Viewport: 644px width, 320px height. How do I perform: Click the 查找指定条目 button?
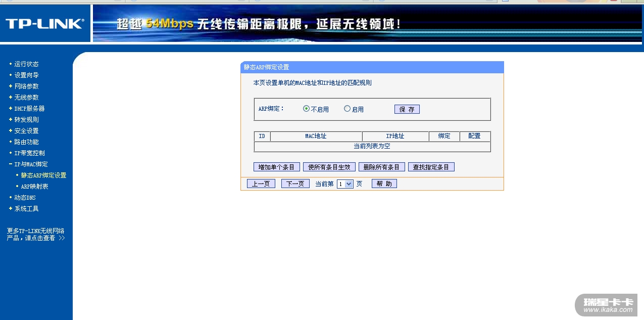tap(431, 167)
